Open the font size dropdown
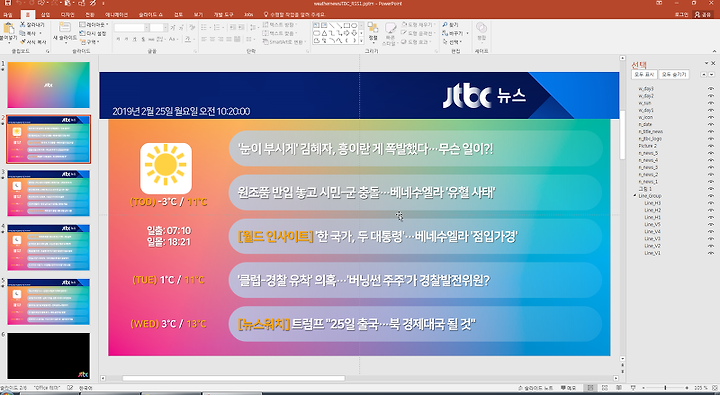 click(x=164, y=28)
